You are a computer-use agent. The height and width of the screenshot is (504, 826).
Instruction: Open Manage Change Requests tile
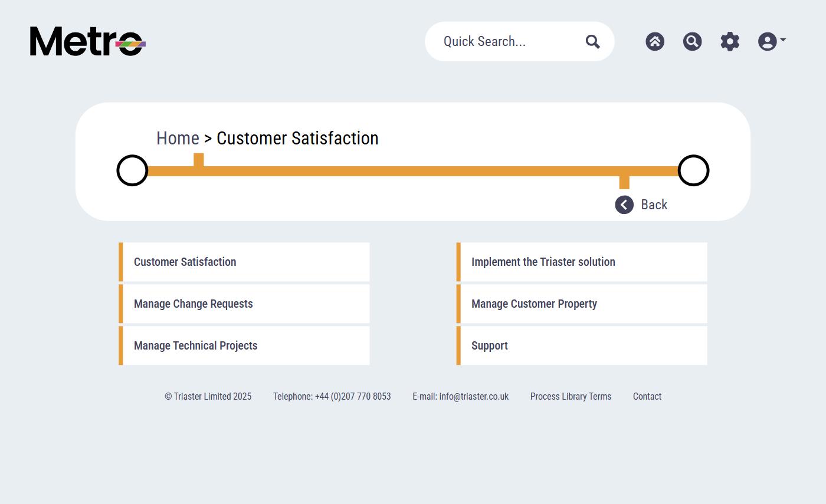tap(244, 304)
